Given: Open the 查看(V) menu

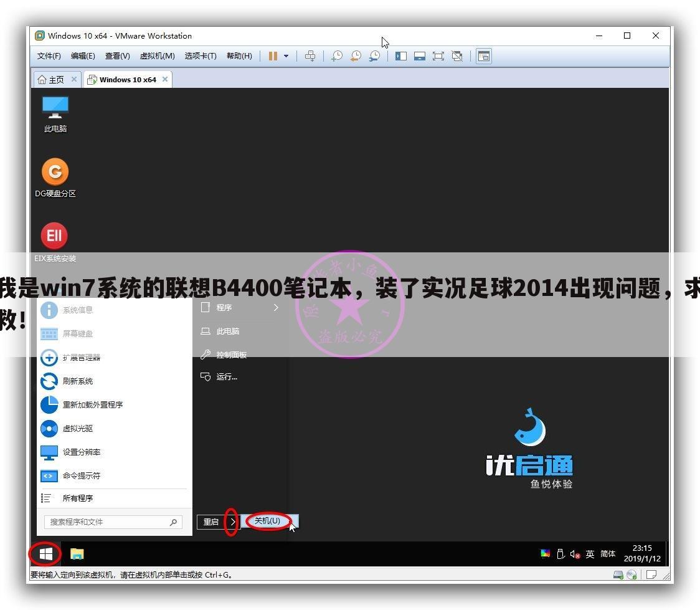Looking at the screenshot, I should [x=118, y=56].
